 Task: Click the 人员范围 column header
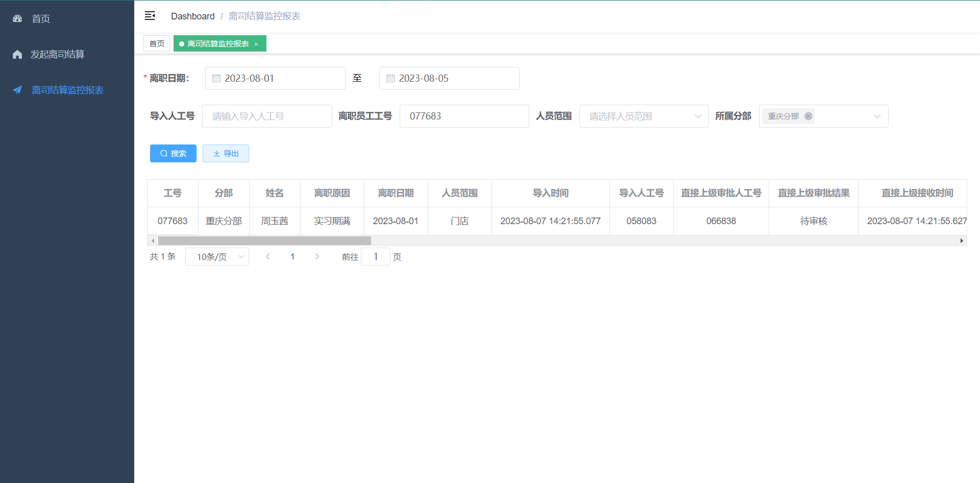coord(460,193)
